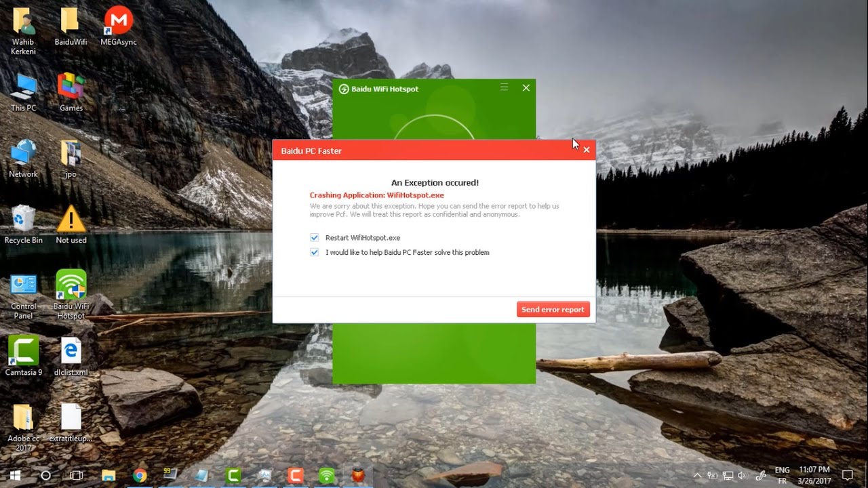Open File Explorer from the taskbar

[x=108, y=475]
